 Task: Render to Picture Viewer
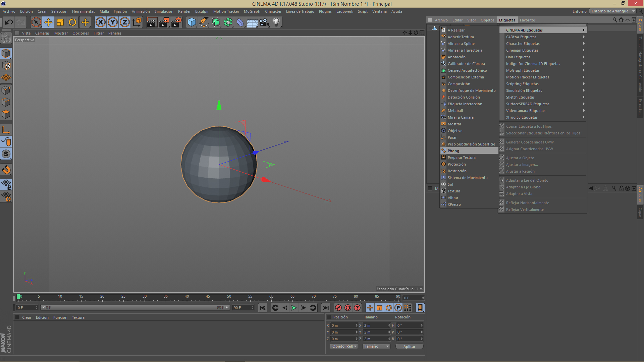tap(164, 22)
